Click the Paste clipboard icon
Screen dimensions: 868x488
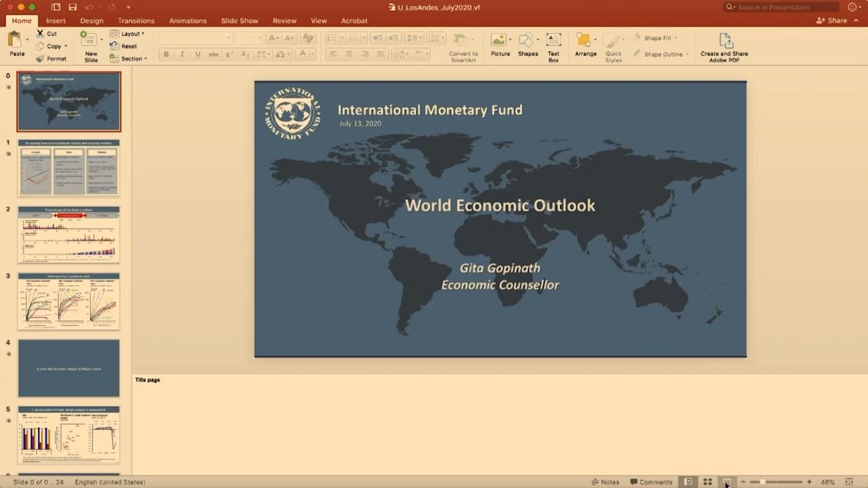click(x=15, y=41)
